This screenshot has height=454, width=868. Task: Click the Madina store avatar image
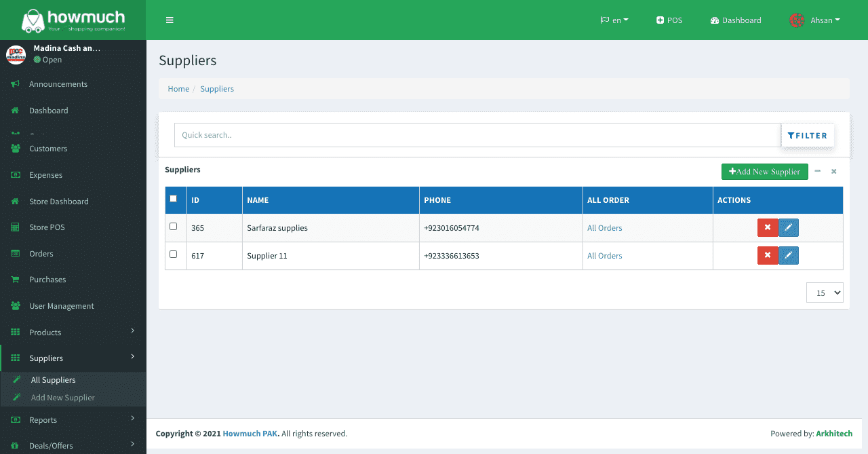pos(16,54)
